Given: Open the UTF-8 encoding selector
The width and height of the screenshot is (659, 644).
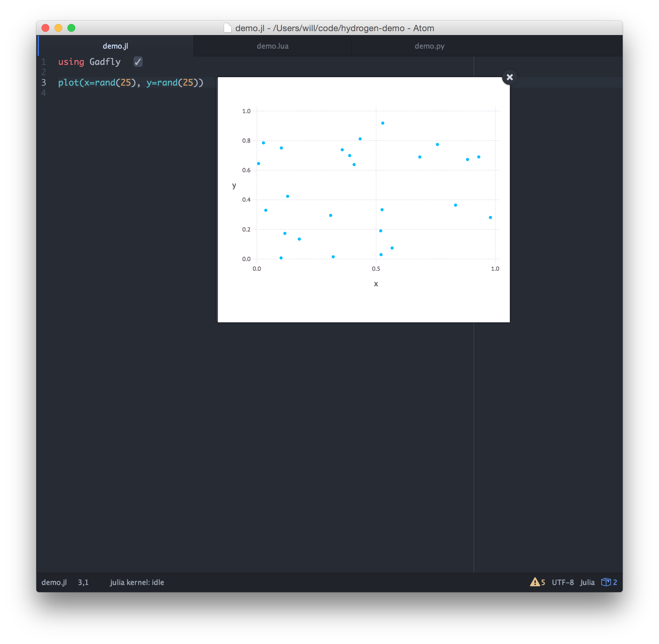Looking at the screenshot, I should pos(563,582).
